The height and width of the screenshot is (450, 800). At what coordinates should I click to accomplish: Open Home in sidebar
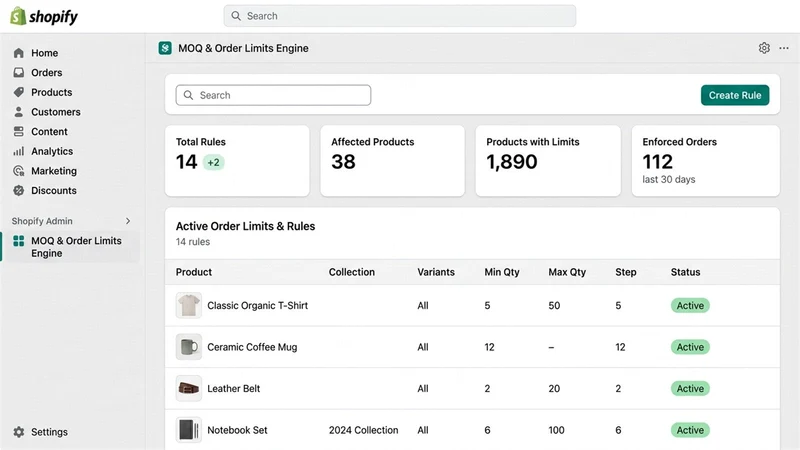(x=44, y=53)
